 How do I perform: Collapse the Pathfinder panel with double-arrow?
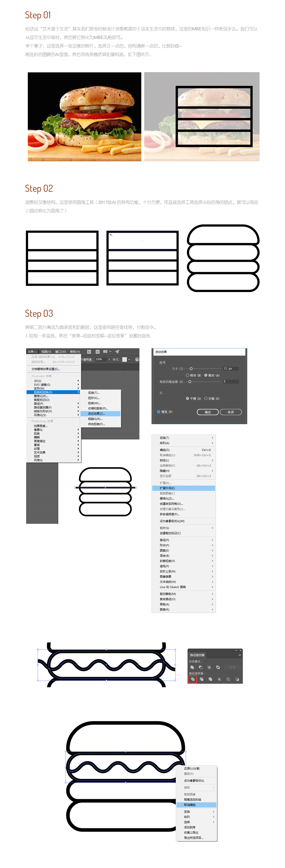(x=236, y=650)
